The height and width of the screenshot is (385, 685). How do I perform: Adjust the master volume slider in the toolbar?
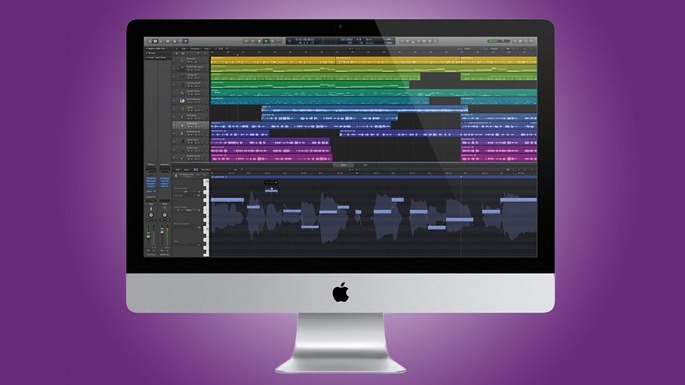click(498, 41)
